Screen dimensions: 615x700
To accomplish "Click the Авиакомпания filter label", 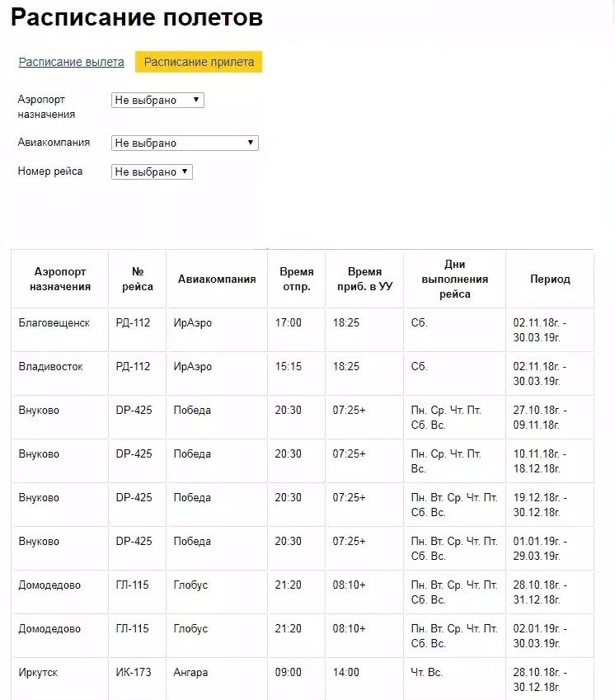I will (x=54, y=143).
